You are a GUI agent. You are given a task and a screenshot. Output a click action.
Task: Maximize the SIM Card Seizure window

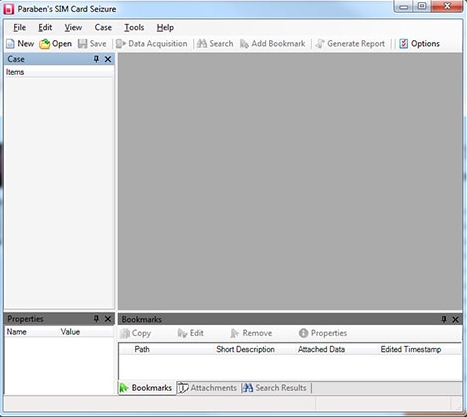pos(422,6)
